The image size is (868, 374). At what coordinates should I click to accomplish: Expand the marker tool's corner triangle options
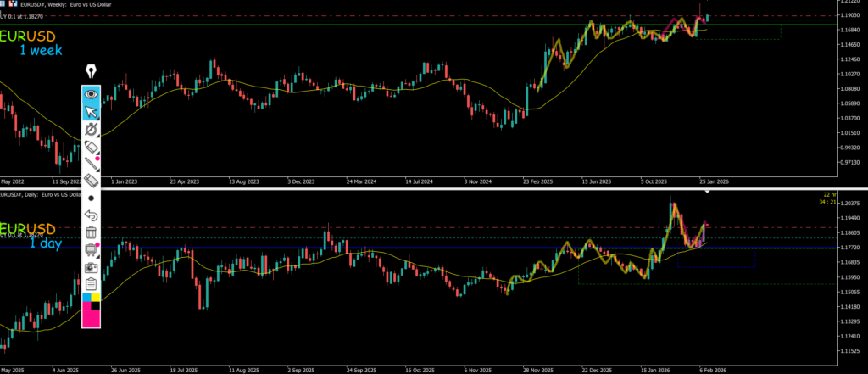point(98,158)
